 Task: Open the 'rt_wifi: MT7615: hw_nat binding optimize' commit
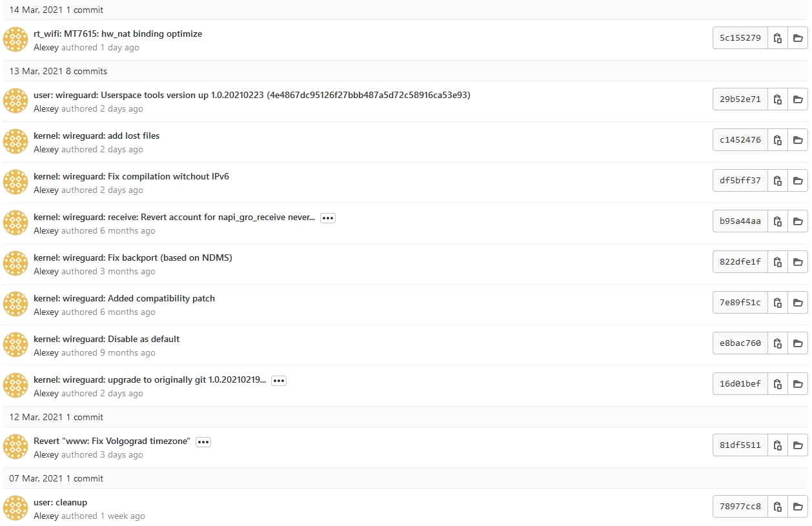point(117,34)
